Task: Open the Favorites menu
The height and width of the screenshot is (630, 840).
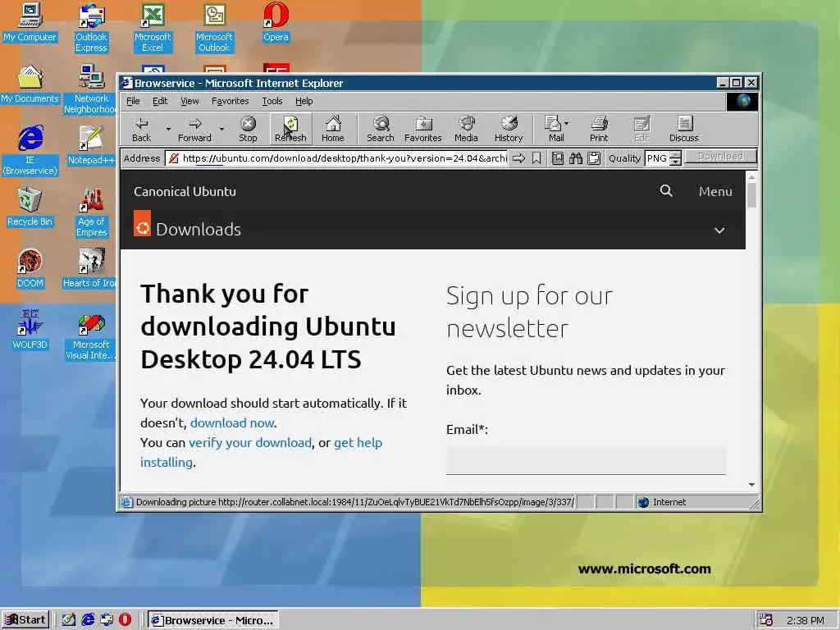Action: pyautogui.click(x=230, y=101)
